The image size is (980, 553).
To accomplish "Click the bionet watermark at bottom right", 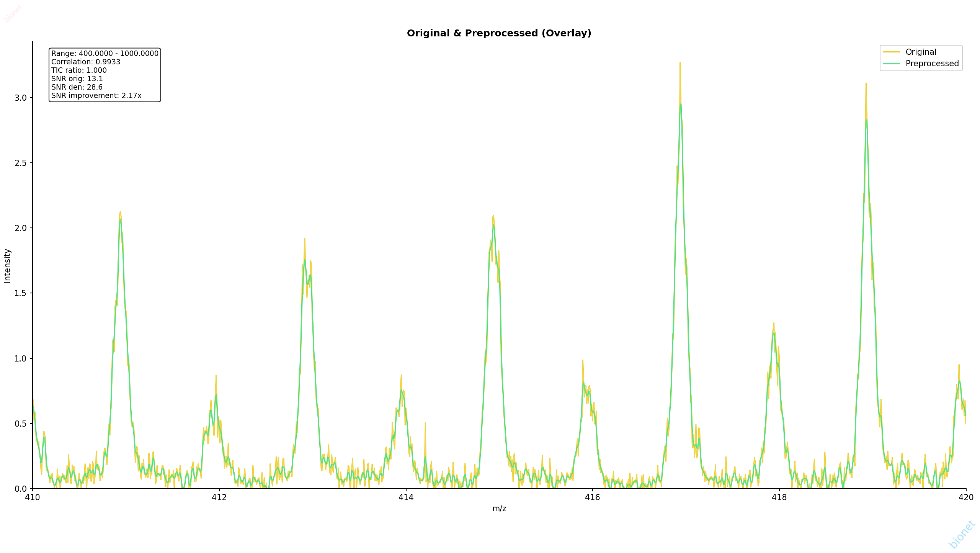I will (x=962, y=534).
